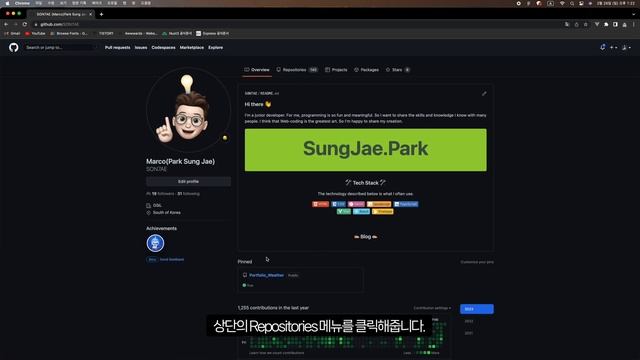Image resolution: width=640 pixels, height=360 pixels.
Task: Open Pull requests in GitHub header
Action: point(118,47)
